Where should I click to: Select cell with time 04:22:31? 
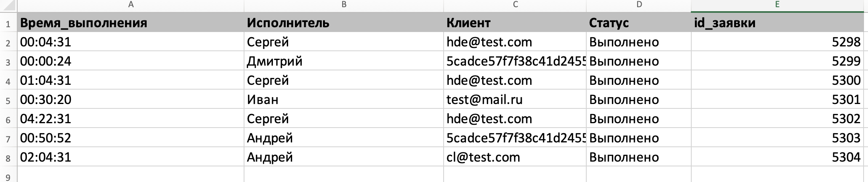[131, 119]
